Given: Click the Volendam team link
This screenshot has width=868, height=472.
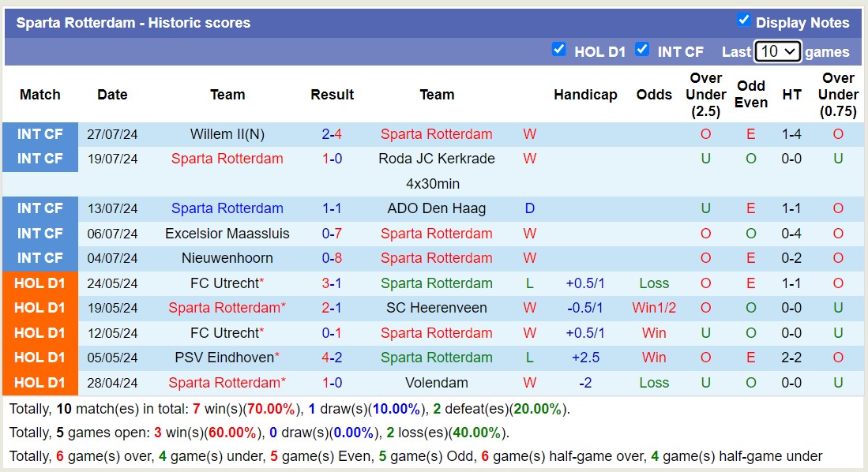Looking at the screenshot, I should click(x=437, y=383).
